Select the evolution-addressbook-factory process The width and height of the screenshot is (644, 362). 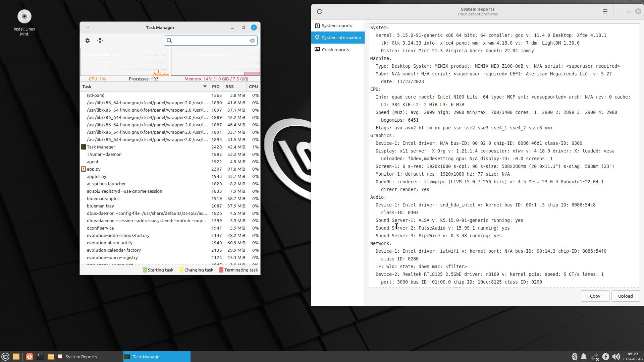coord(170,235)
